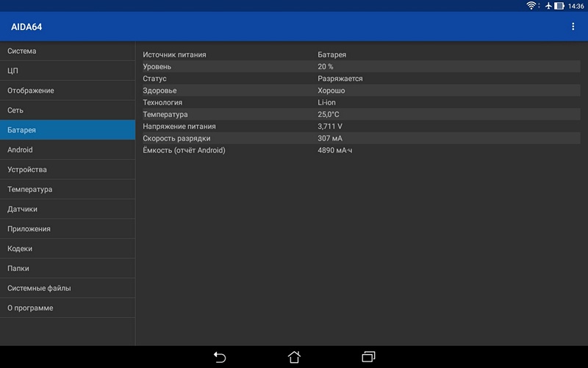Tap the discharge rate value 307 мА
Image resolution: width=588 pixels, height=368 pixels.
coord(330,138)
